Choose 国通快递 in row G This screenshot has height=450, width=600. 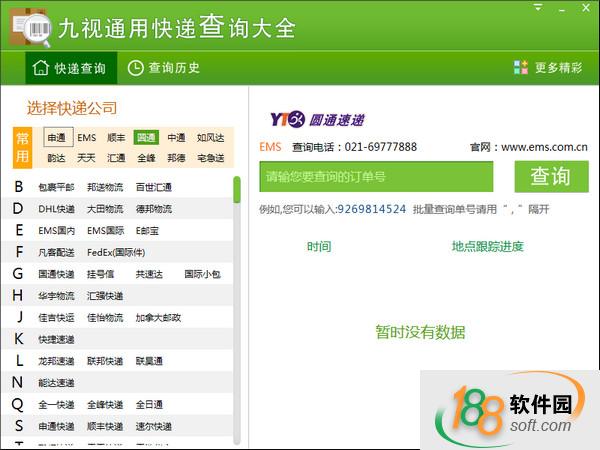56,274
